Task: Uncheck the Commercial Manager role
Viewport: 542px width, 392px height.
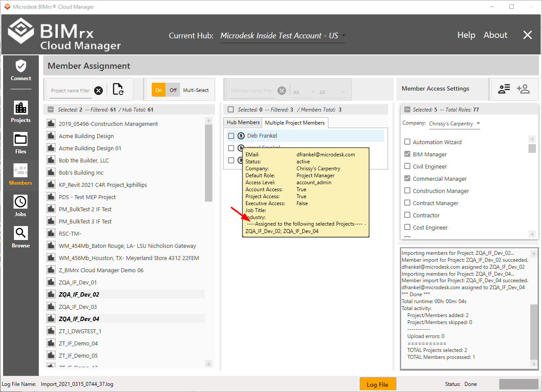Action: click(407, 179)
